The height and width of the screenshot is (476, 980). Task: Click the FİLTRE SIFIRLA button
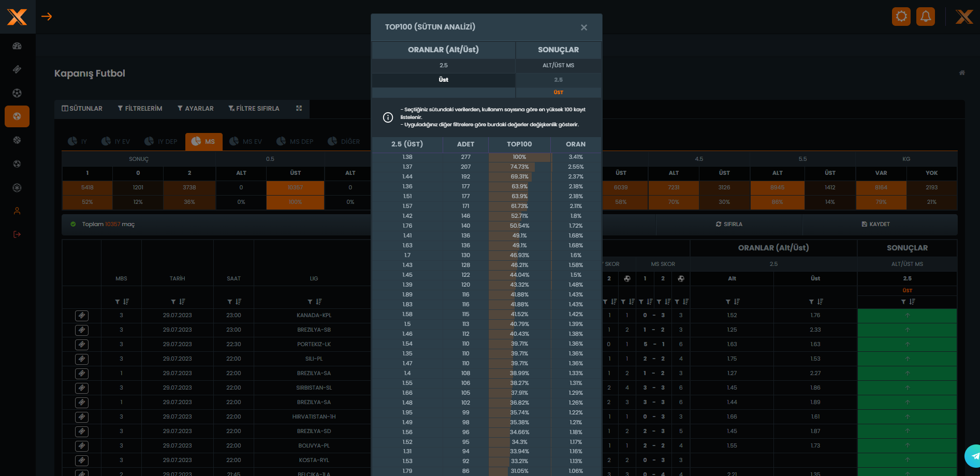(254, 109)
